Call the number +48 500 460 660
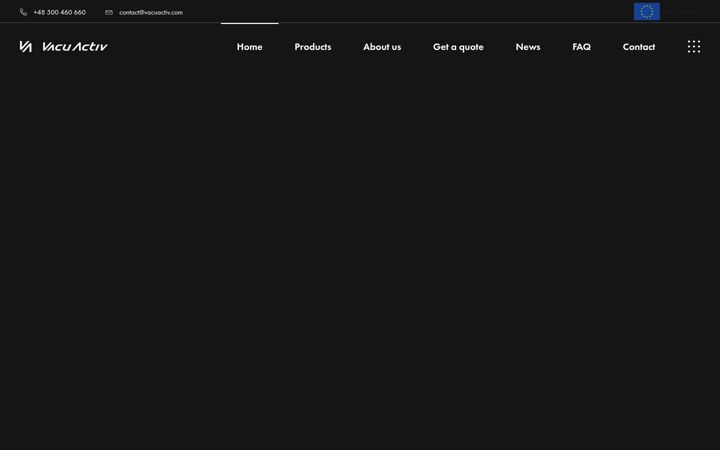The image size is (720, 450). pos(59,12)
